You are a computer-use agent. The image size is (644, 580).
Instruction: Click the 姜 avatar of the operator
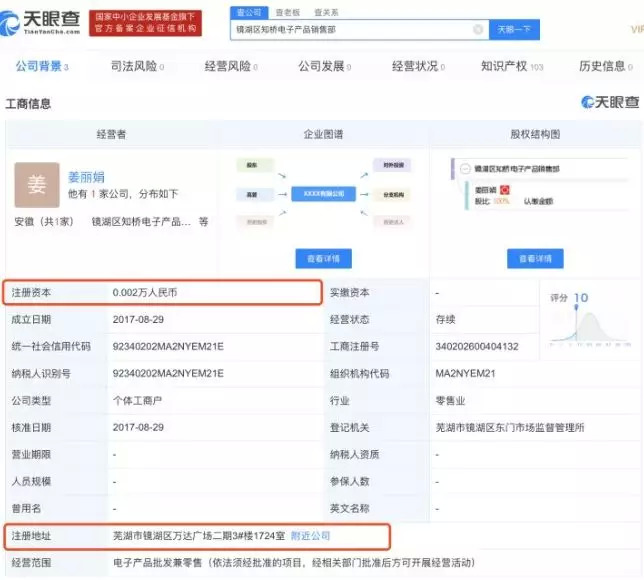(x=36, y=184)
